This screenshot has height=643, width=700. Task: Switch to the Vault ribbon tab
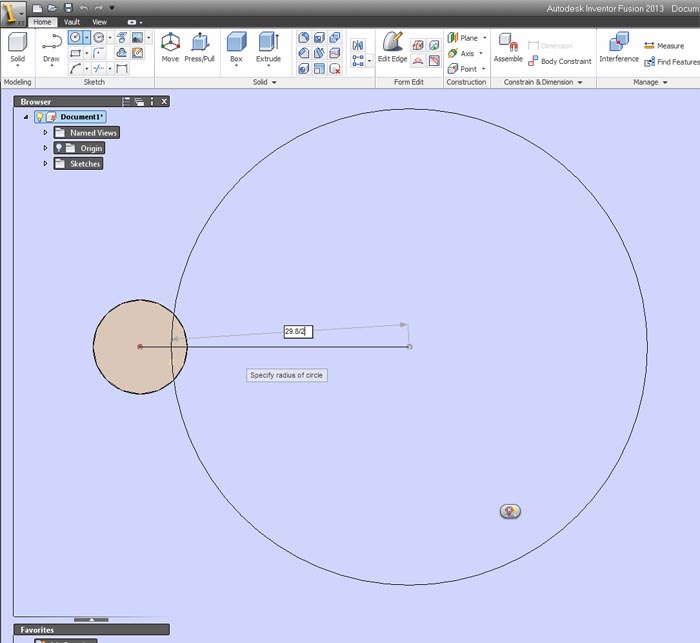coord(71,22)
